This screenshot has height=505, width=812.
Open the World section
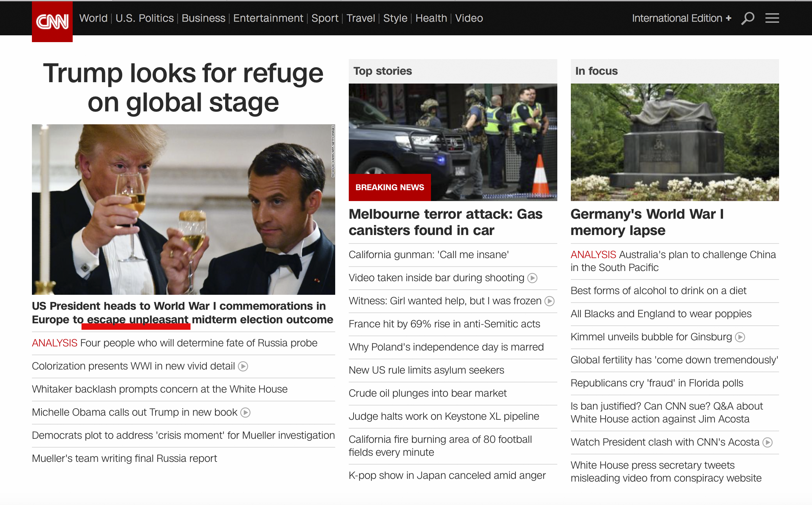(x=93, y=18)
